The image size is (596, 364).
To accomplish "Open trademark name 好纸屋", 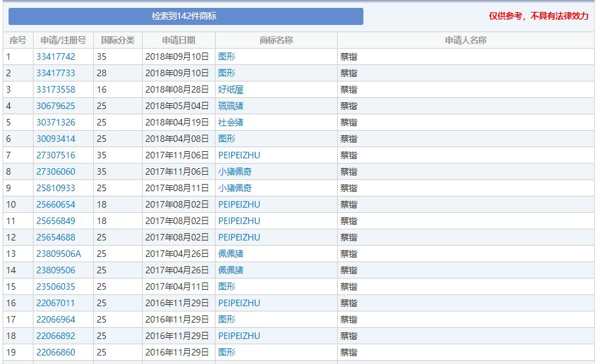I will coord(231,89).
